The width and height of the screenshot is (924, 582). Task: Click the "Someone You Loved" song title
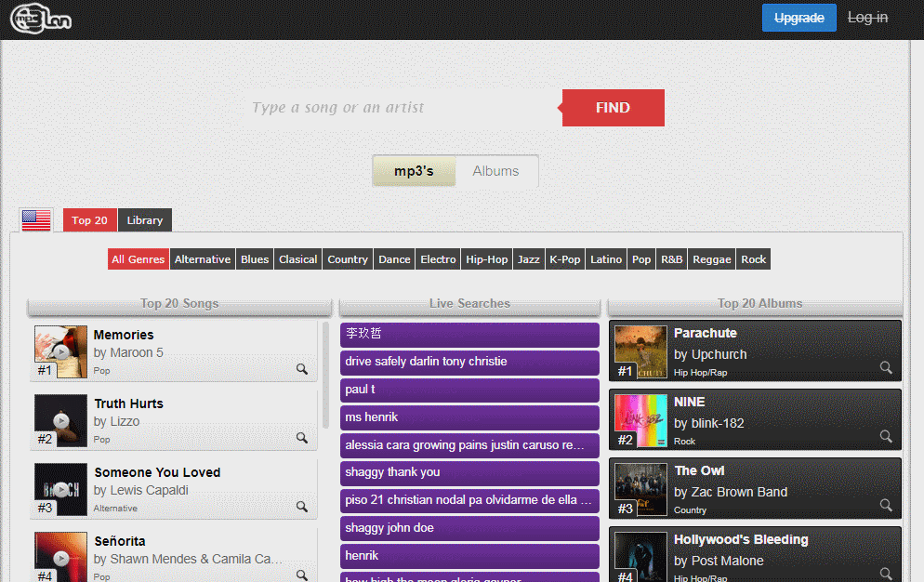point(157,473)
